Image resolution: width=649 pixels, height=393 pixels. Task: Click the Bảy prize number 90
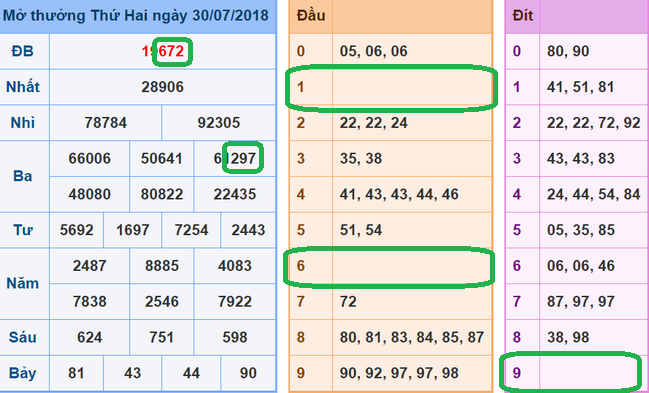pos(248,373)
